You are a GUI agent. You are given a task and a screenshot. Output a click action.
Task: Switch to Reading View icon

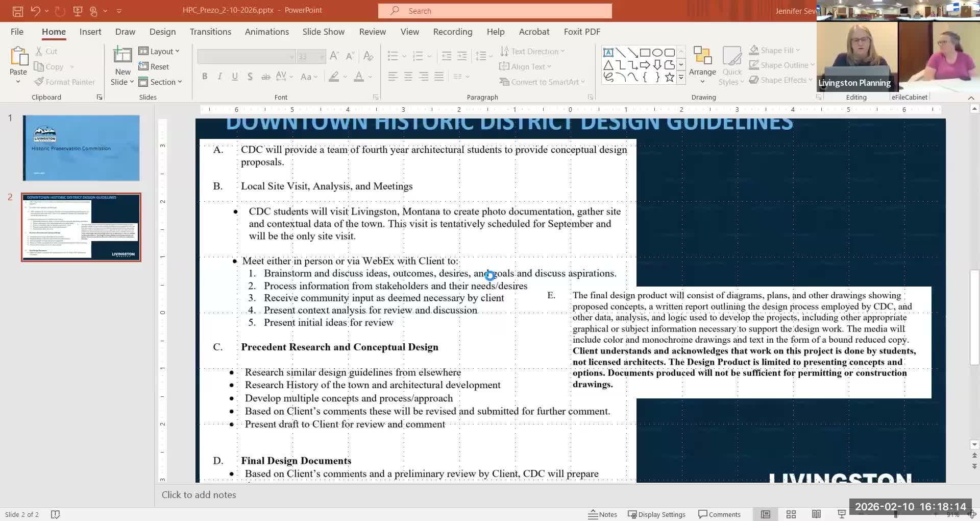816,514
